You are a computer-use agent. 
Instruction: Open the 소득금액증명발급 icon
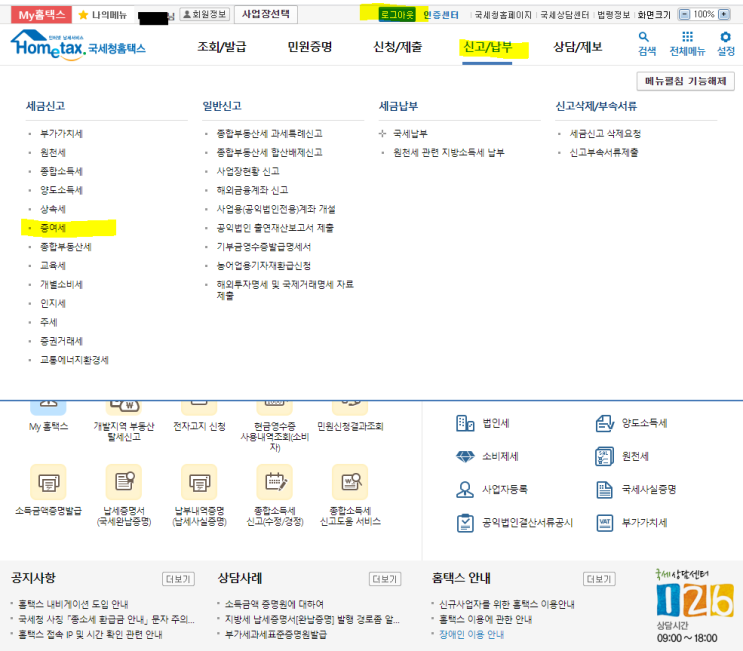pyautogui.click(x=48, y=482)
